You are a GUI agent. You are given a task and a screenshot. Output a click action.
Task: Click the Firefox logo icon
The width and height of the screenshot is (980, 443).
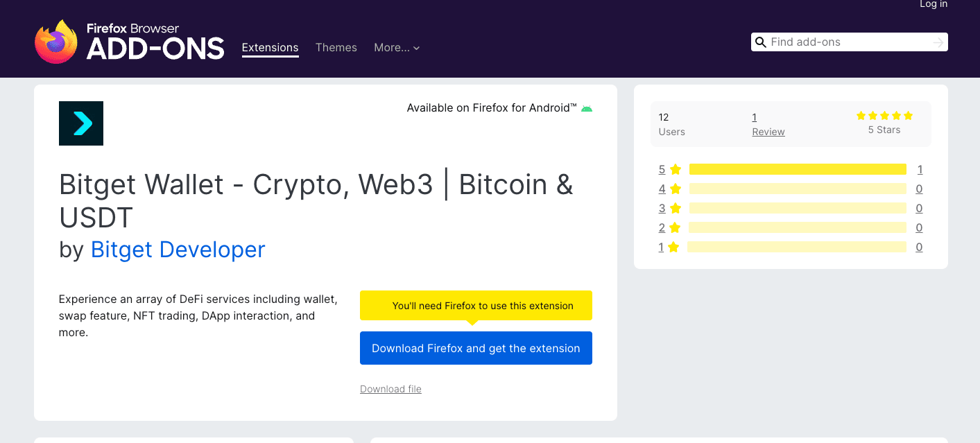(x=56, y=42)
